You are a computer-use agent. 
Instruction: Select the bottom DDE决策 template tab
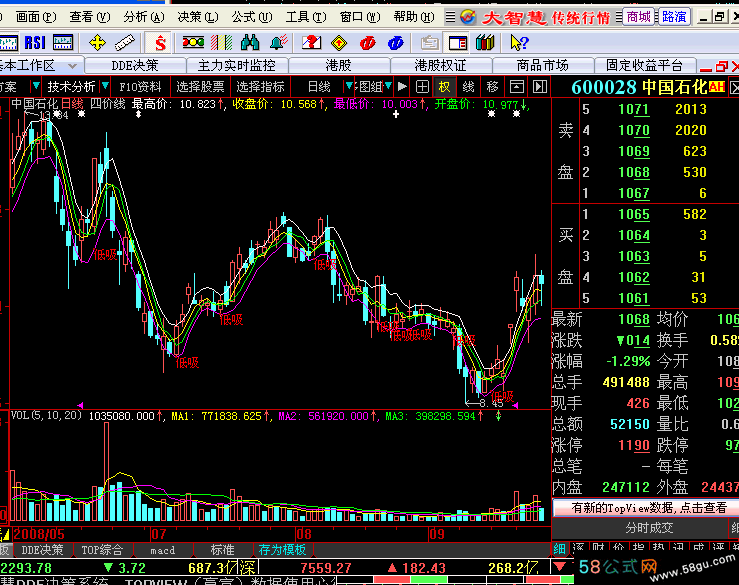click(42, 550)
